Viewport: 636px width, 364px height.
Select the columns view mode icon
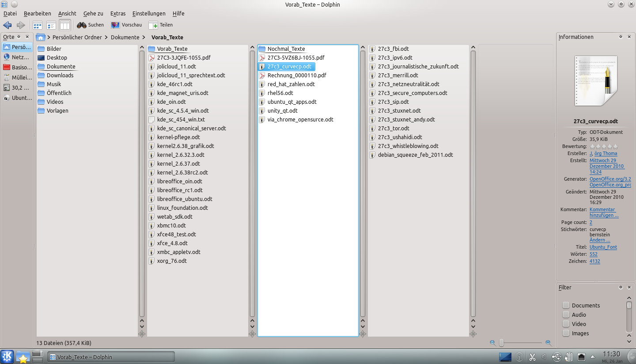[x=65, y=25]
